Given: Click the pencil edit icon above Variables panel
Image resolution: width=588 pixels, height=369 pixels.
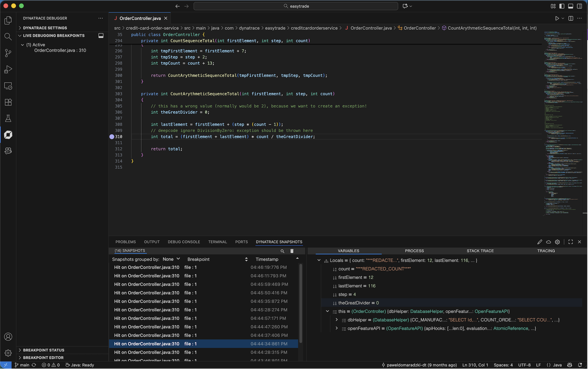Looking at the screenshot, I should coord(540,242).
